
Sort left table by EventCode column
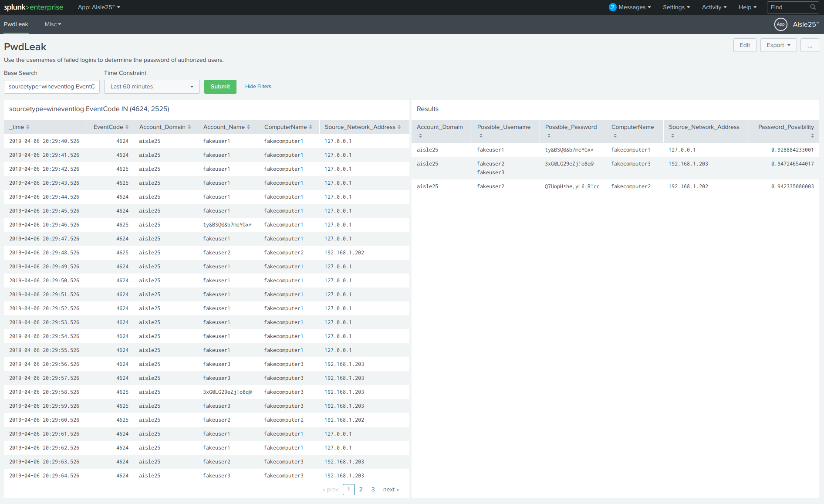(x=111, y=127)
